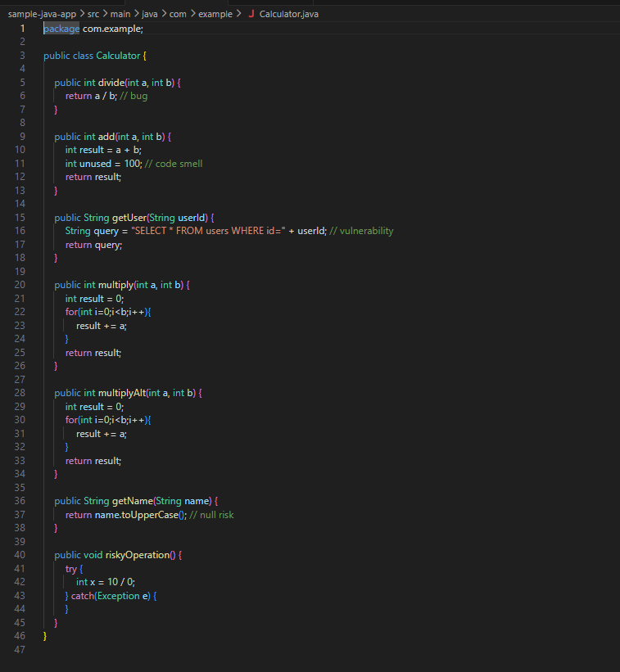This screenshot has height=672, width=620.
Task: Click result += a; on line 31
Action: click(102, 434)
